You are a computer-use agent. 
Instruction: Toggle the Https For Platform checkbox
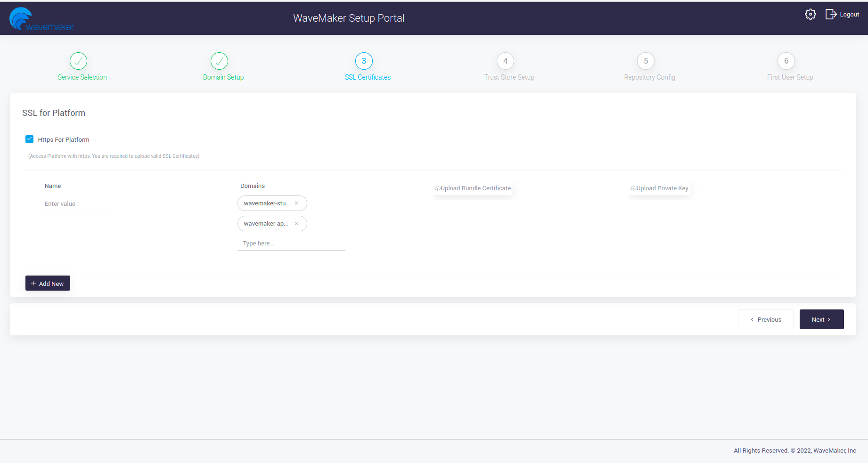29,139
